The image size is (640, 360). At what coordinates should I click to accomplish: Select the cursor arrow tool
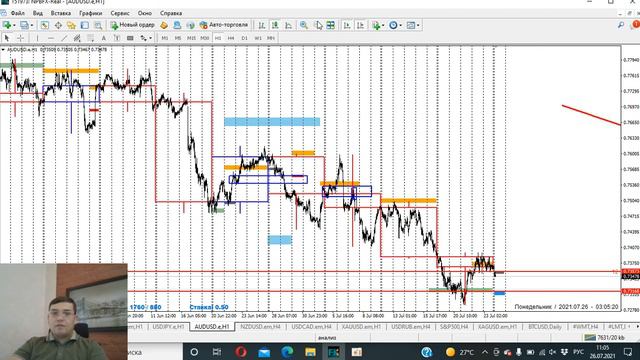coord(7,38)
